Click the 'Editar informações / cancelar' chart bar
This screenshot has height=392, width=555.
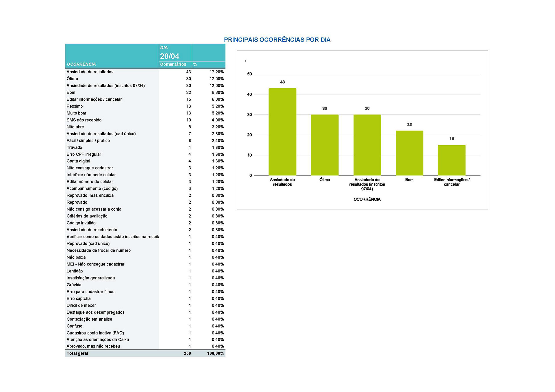tap(451, 160)
